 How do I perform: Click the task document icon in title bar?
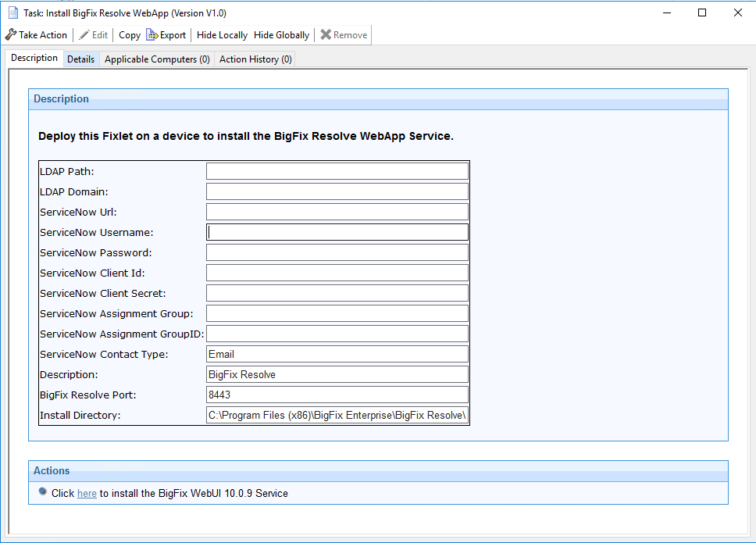(13, 13)
